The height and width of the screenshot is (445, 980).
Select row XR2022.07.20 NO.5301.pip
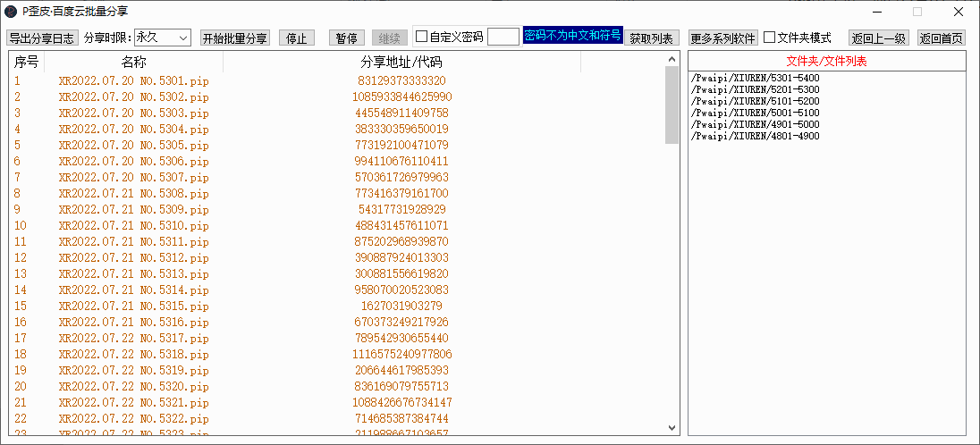133,81
